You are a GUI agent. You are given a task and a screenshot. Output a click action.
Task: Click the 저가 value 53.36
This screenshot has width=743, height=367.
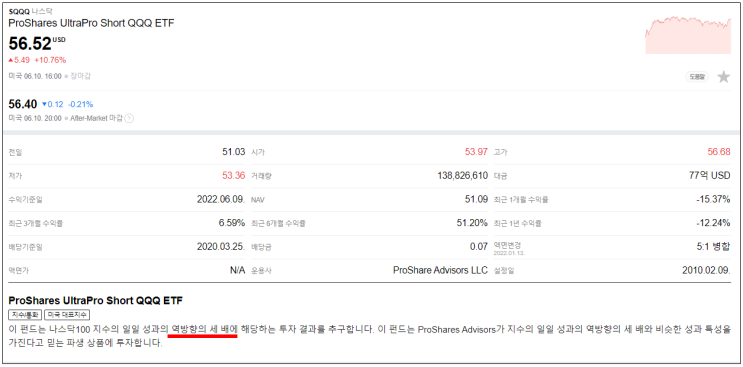234,176
